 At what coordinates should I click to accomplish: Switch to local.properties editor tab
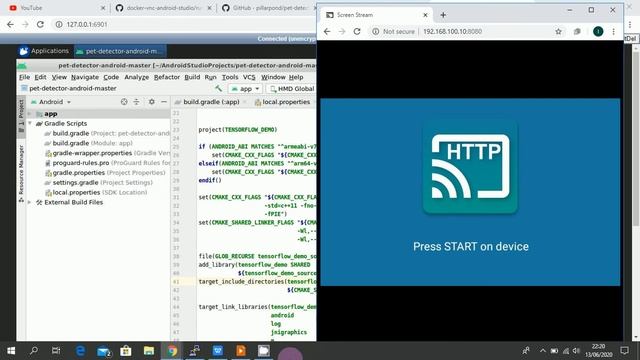285,102
